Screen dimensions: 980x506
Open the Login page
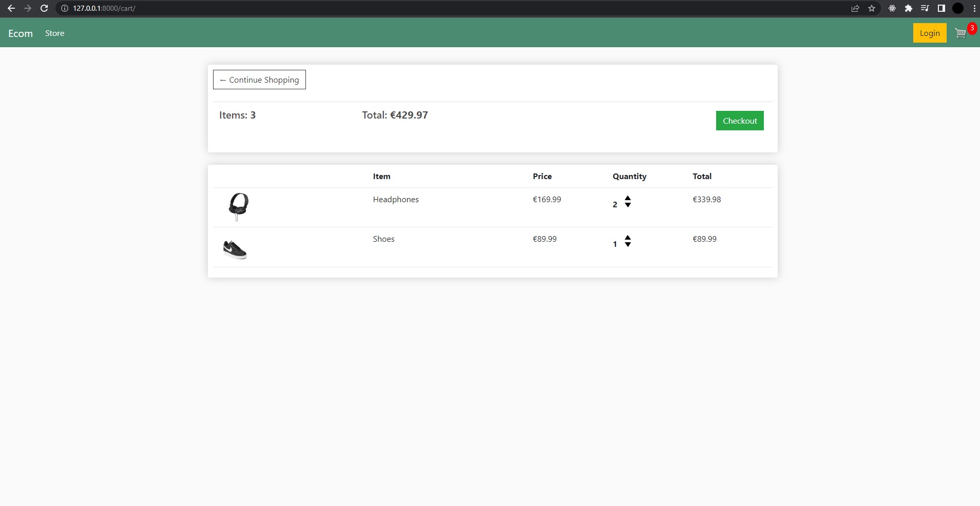pyautogui.click(x=929, y=32)
